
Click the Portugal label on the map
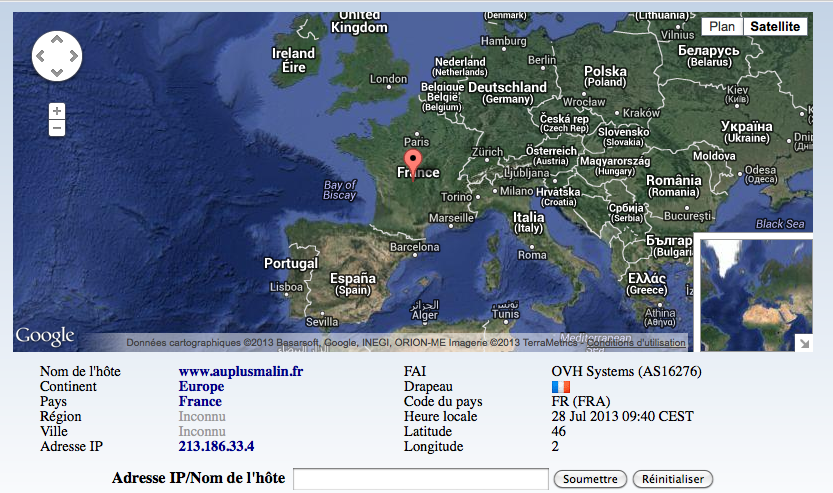pyautogui.click(x=291, y=263)
